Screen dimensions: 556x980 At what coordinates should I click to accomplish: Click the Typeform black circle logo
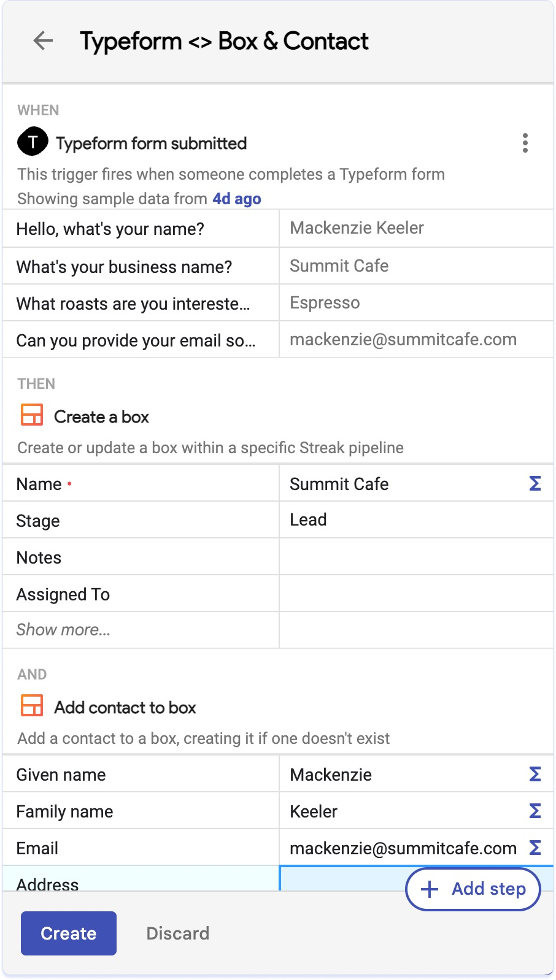point(33,142)
